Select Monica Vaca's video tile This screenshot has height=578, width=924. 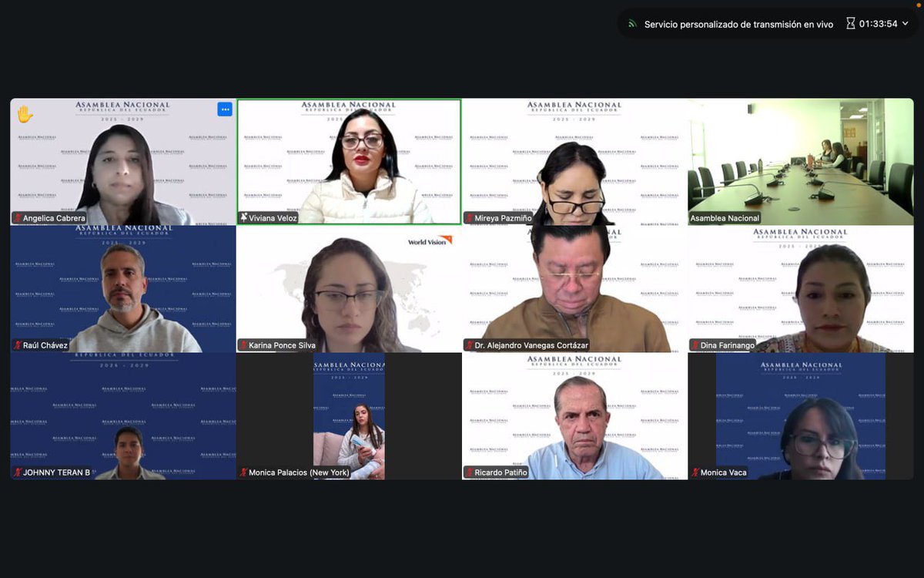tap(801, 416)
